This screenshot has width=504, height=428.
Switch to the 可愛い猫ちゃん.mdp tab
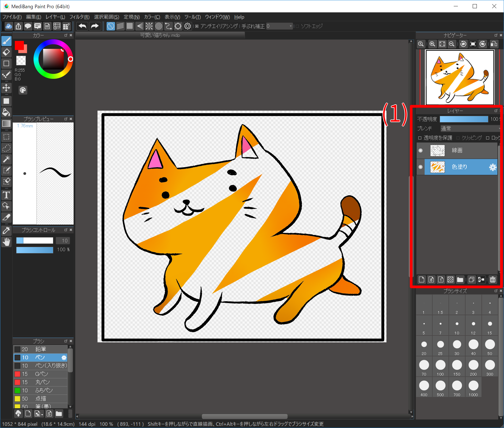(160, 35)
